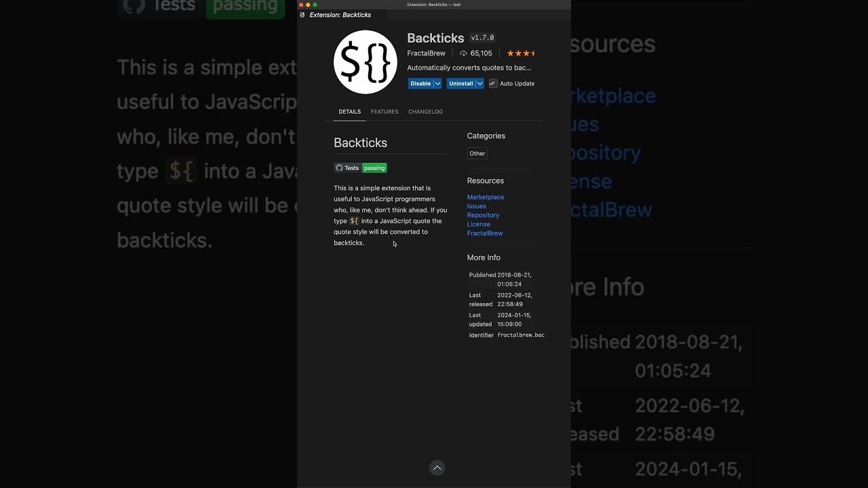Click the download count cloud icon

click(464, 54)
